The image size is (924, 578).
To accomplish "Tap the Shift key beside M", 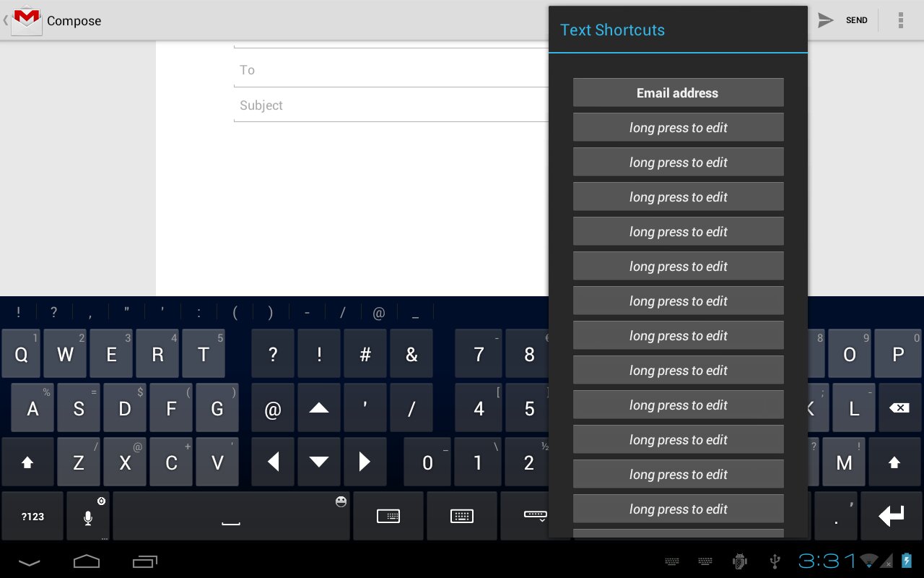I will [x=894, y=462].
